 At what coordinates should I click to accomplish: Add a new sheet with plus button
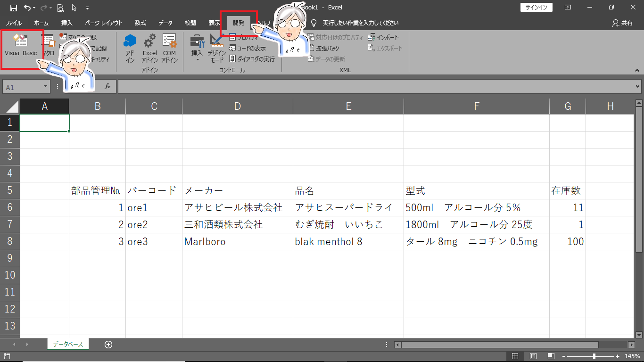coord(108,345)
